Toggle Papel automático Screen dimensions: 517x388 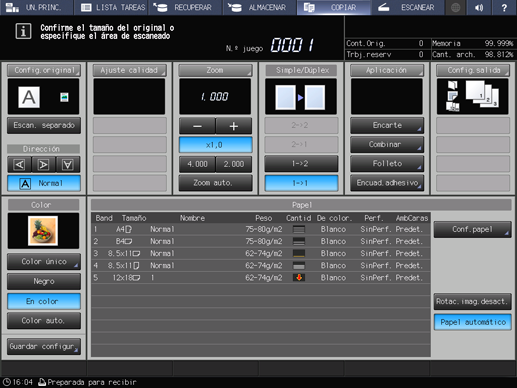472,322
